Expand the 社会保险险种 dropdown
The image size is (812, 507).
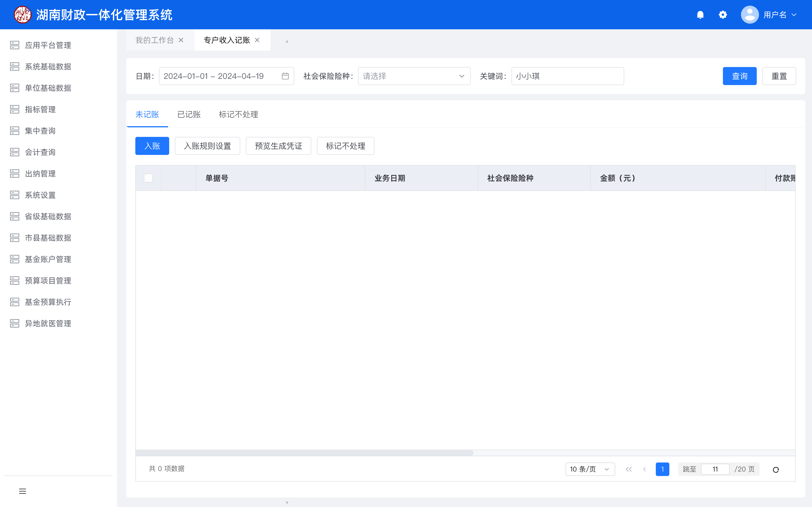(414, 76)
